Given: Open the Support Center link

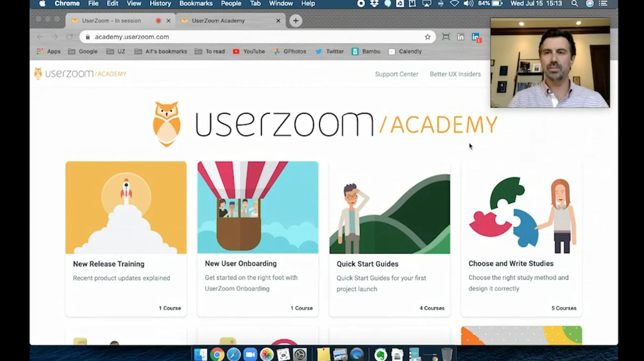Looking at the screenshot, I should pos(396,74).
